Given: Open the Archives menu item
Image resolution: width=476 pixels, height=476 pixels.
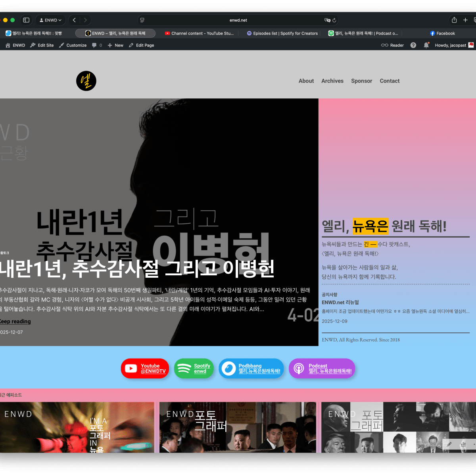Looking at the screenshot, I should coord(332,81).
